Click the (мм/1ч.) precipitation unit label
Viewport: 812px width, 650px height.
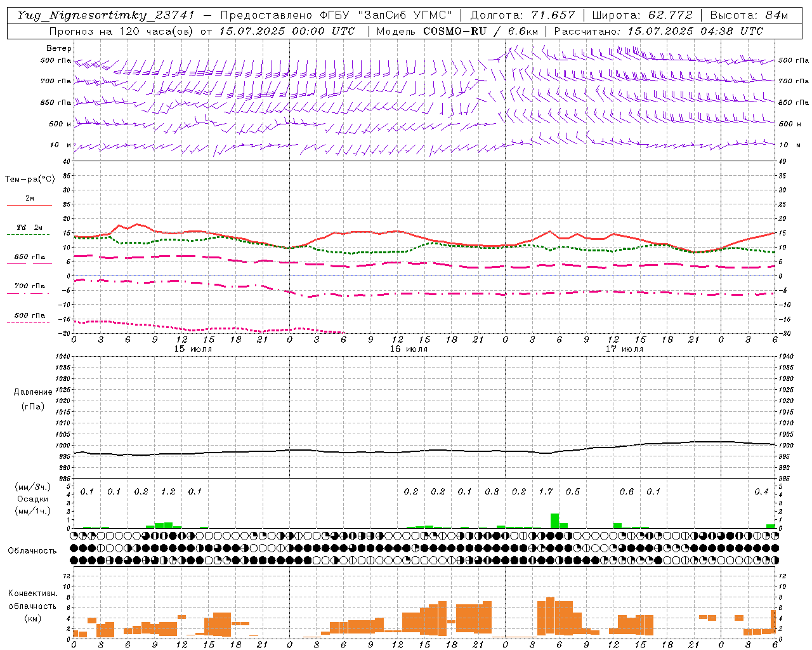click(x=33, y=511)
